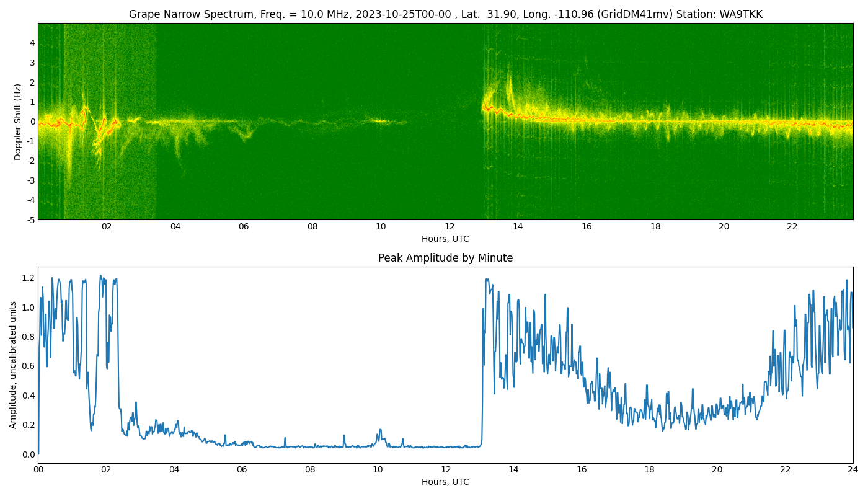Click the 18 hour tick on spectrogram axis

(655, 227)
